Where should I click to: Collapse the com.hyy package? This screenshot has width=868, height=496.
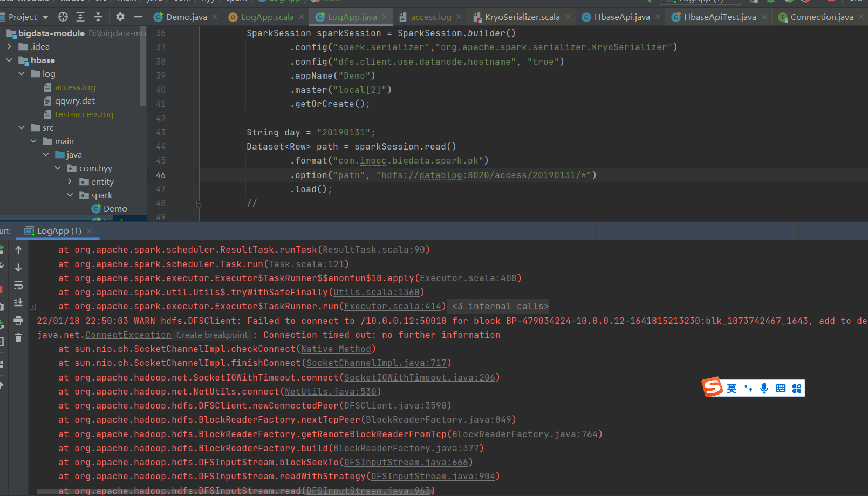pyautogui.click(x=58, y=168)
